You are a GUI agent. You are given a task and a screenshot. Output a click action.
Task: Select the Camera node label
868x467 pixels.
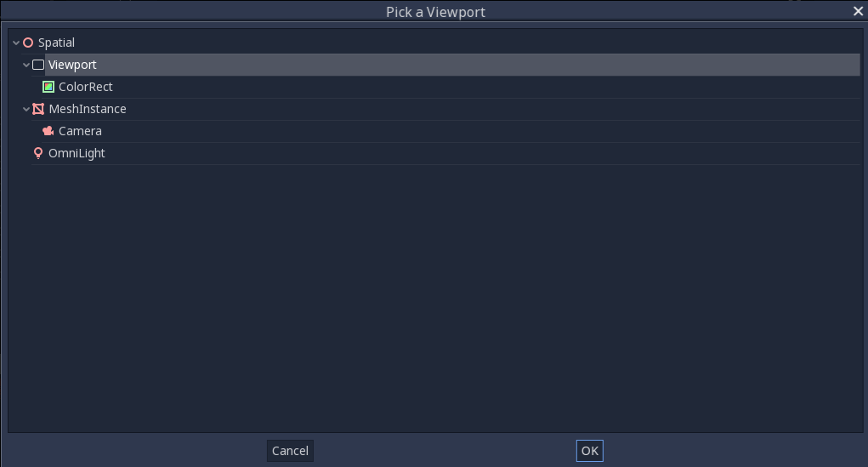coord(80,131)
